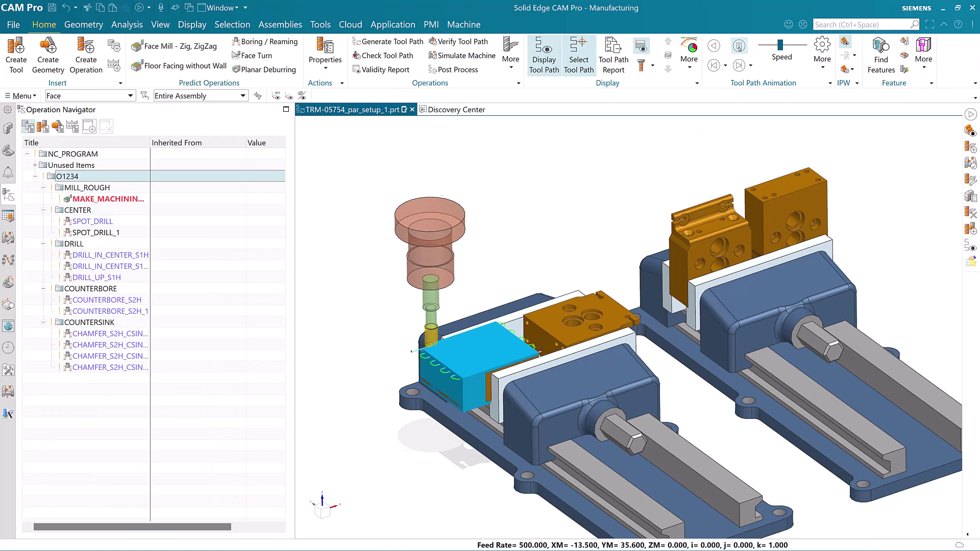Screen dimensions: 980x551
Task: Toggle Select Tool Path
Action: tap(578, 55)
